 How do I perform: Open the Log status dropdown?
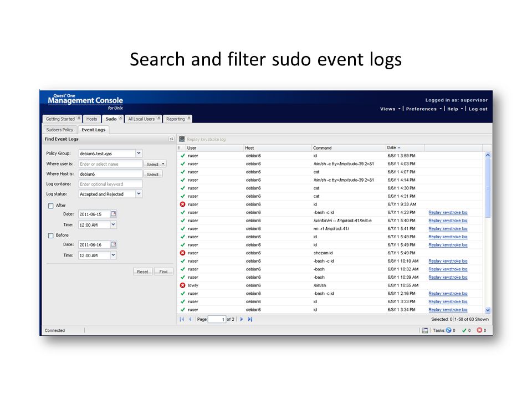click(x=139, y=194)
